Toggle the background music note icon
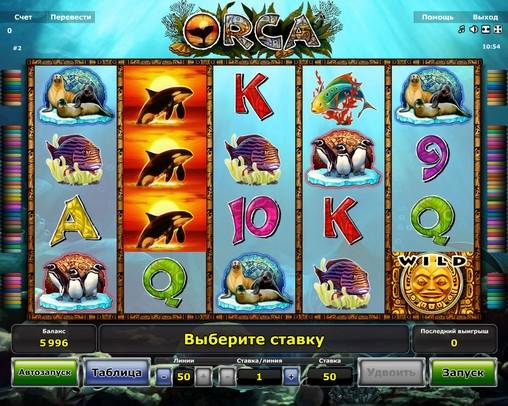 pos(461,29)
